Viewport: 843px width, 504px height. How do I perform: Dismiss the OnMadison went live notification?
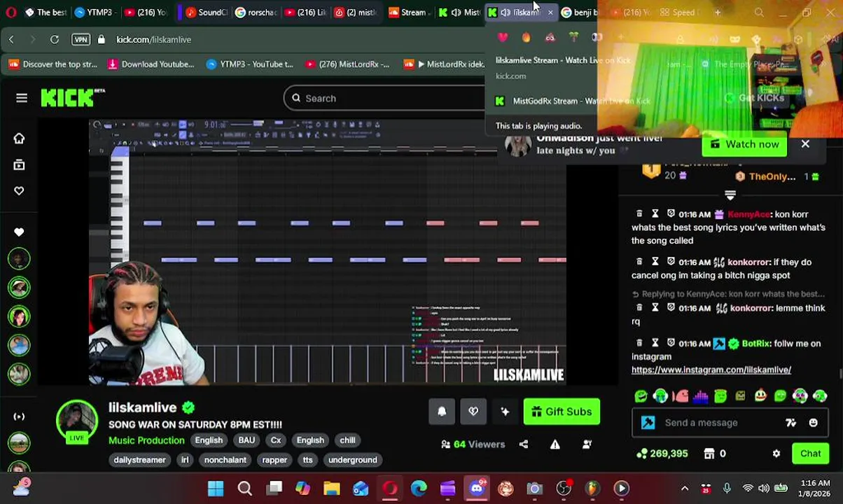(805, 144)
